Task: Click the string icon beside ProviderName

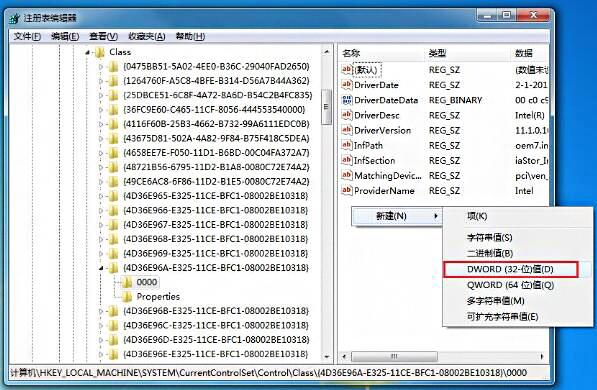Action: [x=346, y=190]
